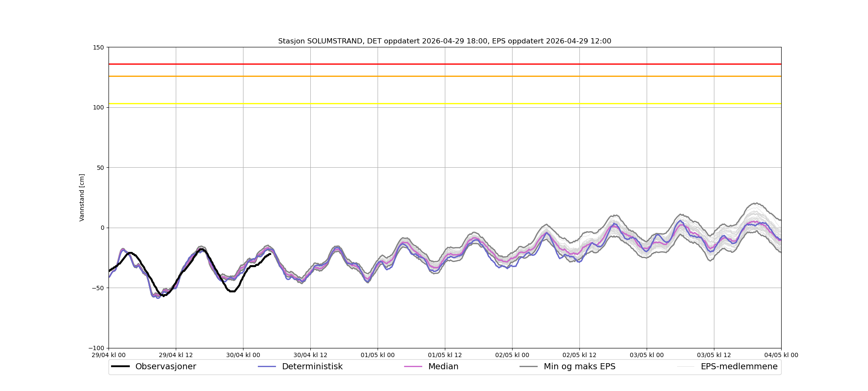Viewport: 868px width, 391px height.
Task: Select the Min og maks EPS legend label
Action: (579, 367)
